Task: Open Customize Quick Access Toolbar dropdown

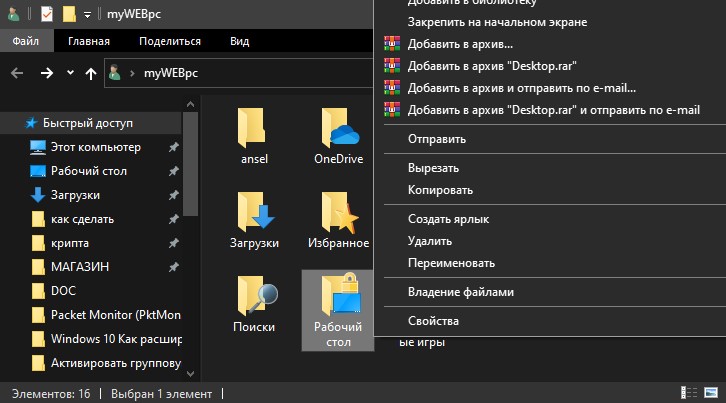Action: pyautogui.click(x=87, y=15)
